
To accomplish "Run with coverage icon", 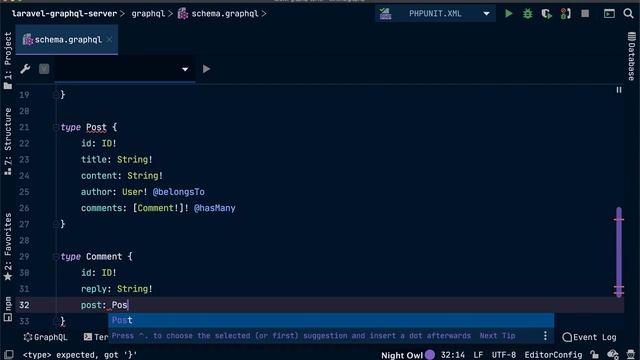I will coord(547,14).
